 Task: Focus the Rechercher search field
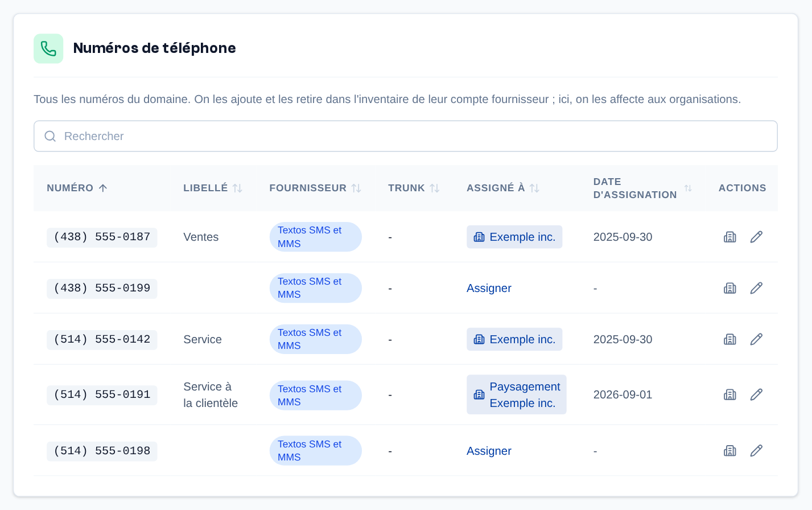[x=406, y=136]
